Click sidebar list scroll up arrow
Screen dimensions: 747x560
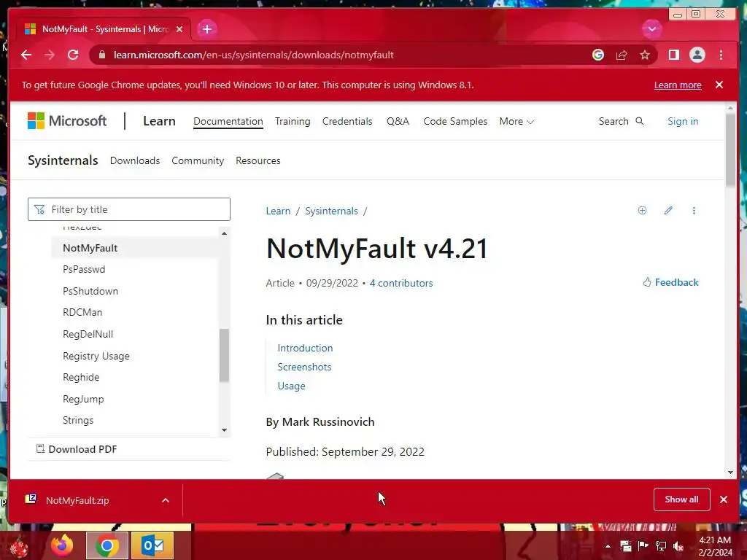pyautogui.click(x=224, y=233)
